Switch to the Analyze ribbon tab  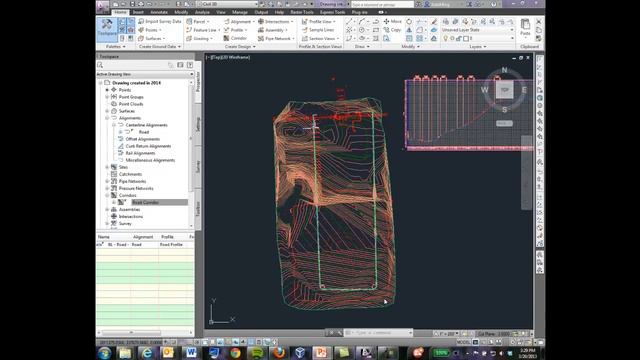[202, 12]
